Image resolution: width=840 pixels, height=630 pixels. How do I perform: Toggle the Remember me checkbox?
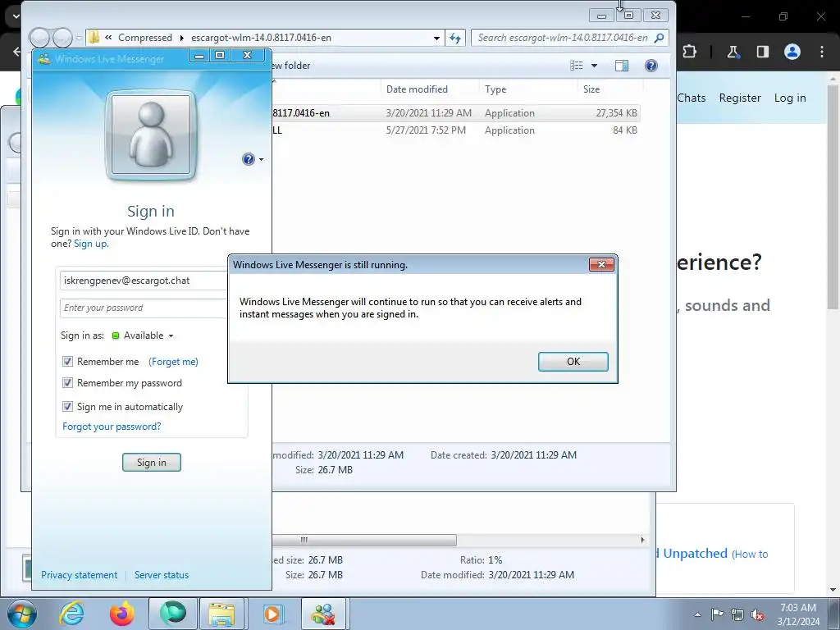tap(67, 362)
